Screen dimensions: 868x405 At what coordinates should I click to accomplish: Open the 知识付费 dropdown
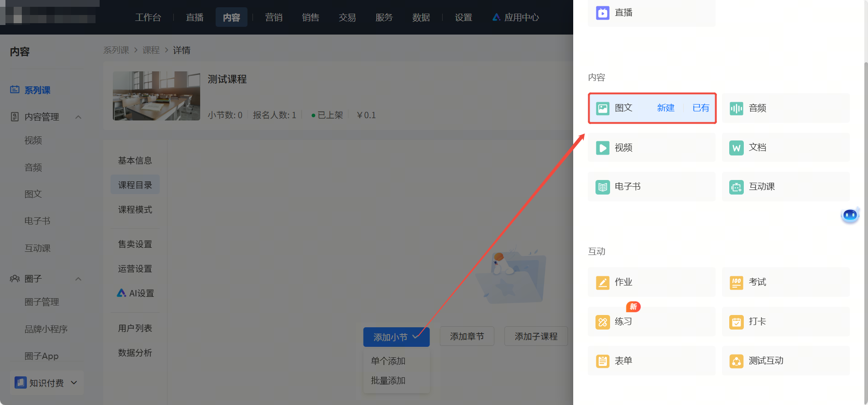coord(46,383)
